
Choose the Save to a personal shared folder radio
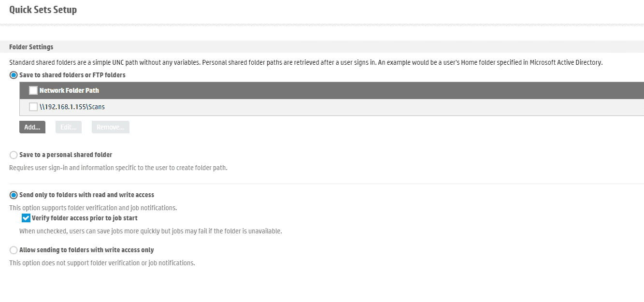14,155
